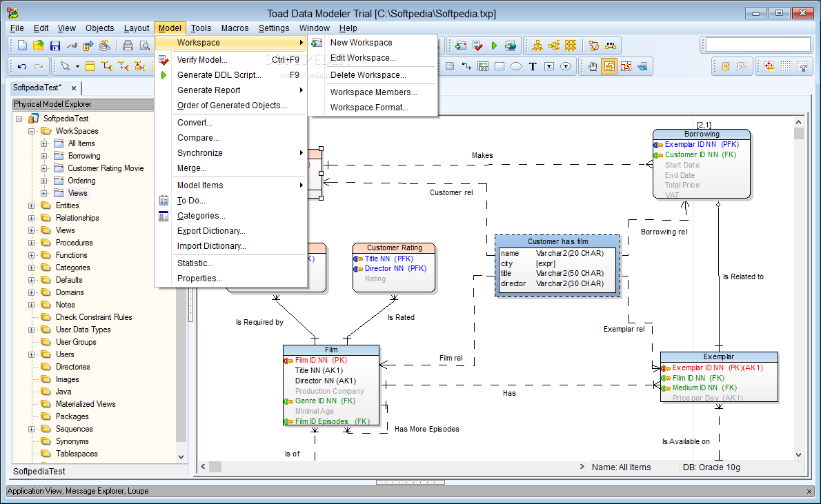Close the Application View bottom panel
This screenshot has width=821, height=504.
tap(809, 491)
